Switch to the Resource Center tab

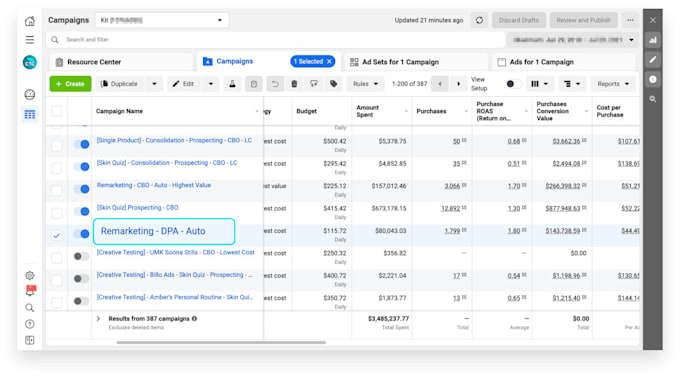(121, 62)
